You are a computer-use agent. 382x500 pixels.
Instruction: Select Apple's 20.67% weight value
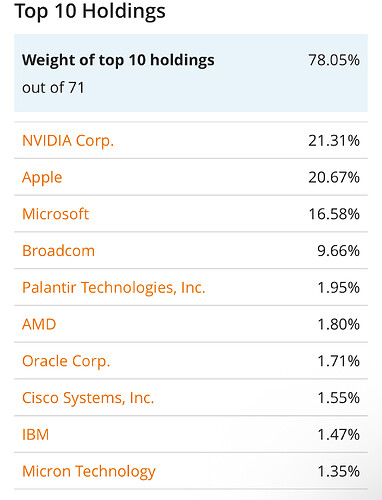coord(334,177)
